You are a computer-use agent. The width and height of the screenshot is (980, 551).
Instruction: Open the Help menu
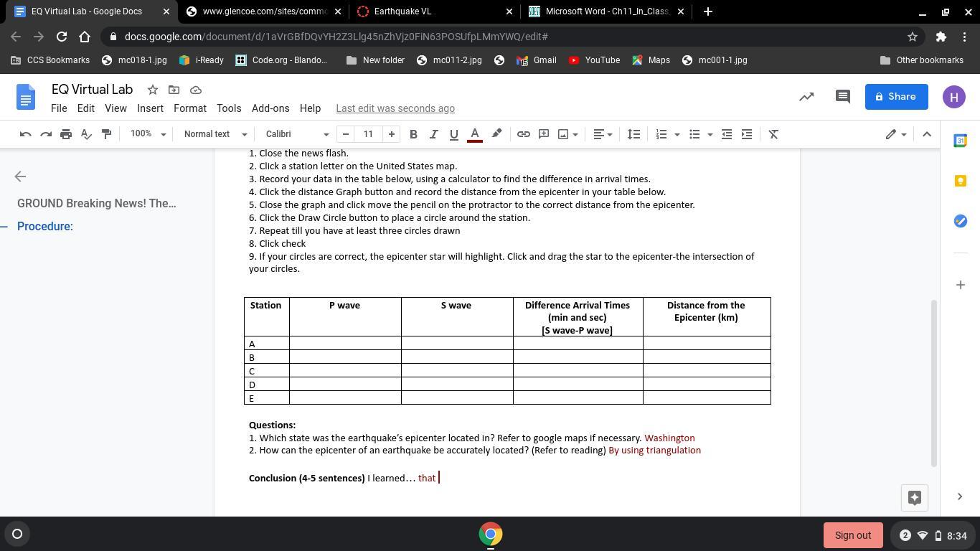310,108
